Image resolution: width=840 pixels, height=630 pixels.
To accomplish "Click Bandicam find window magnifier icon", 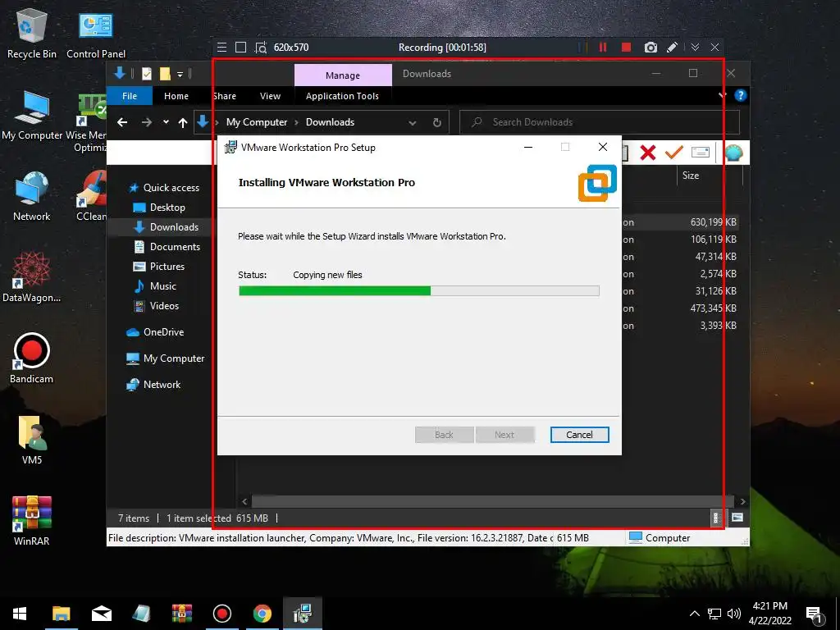I will tap(261, 48).
